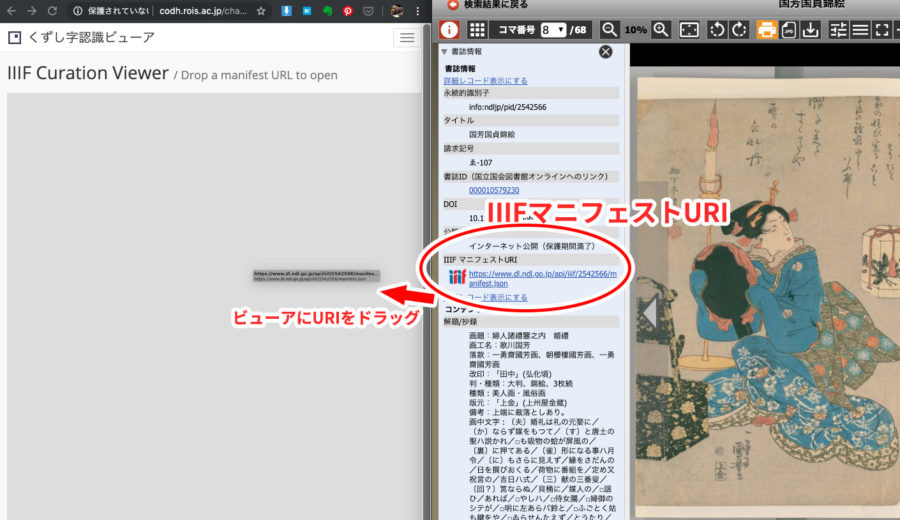Open the frame number dropdown showing 8
Viewport: 900px width, 520px height.
click(553, 30)
